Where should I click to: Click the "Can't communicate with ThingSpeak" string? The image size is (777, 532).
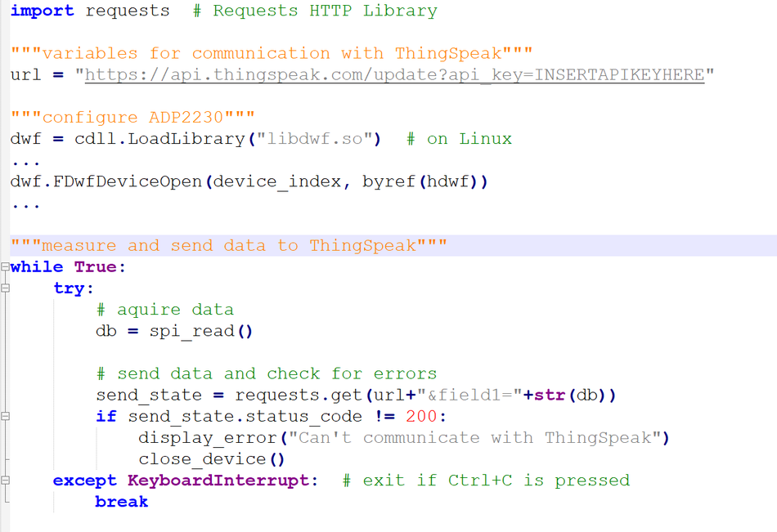(x=475, y=438)
